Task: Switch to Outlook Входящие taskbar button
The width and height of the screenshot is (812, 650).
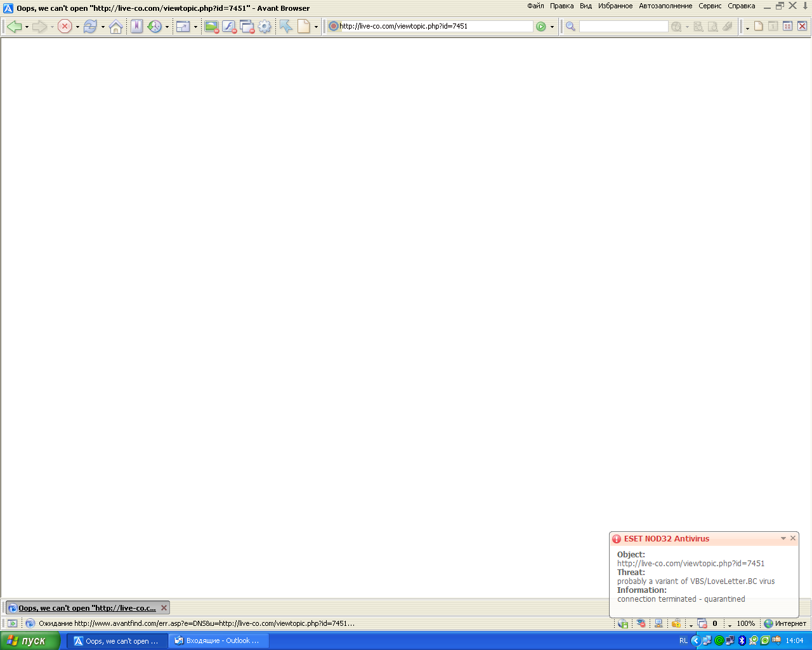Action: click(219, 641)
